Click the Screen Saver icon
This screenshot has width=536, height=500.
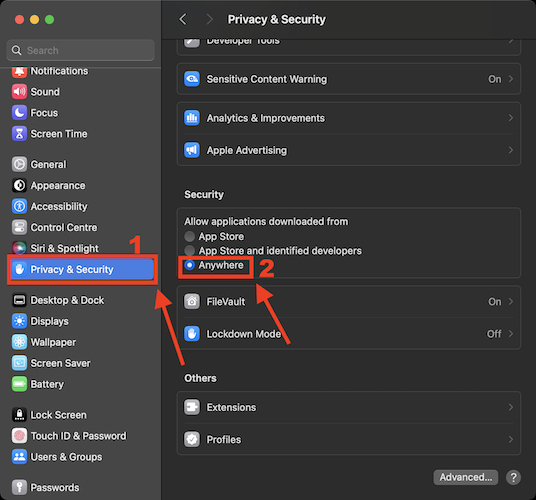19,363
